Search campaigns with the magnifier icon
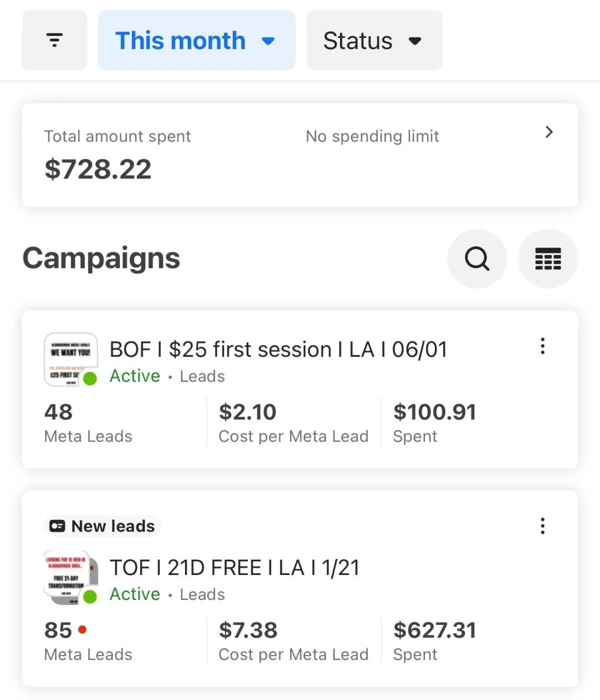The width and height of the screenshot is (600, 700). [x=477, y=258]
